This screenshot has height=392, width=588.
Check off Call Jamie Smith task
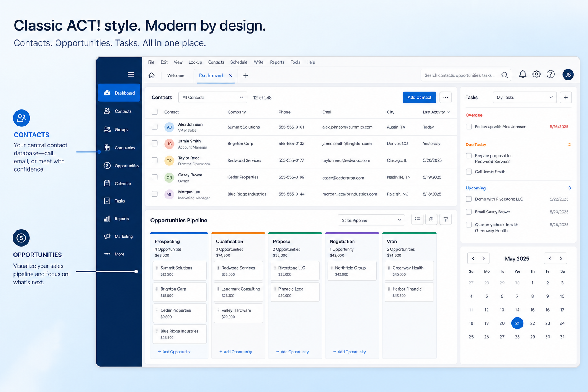tap(469, 171)
